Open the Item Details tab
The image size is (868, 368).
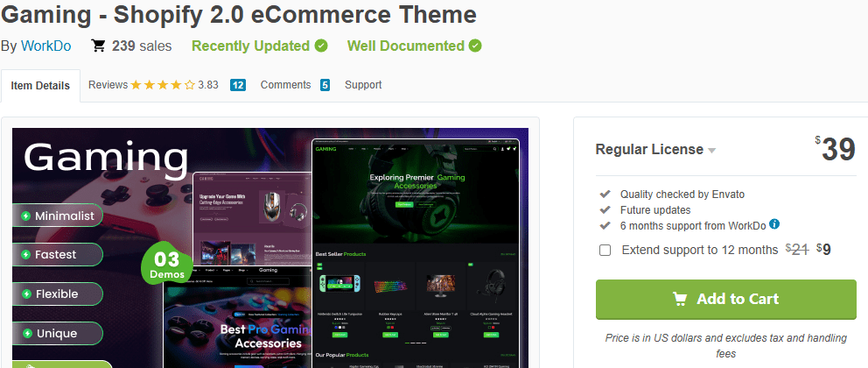click(x=40, y=86)
